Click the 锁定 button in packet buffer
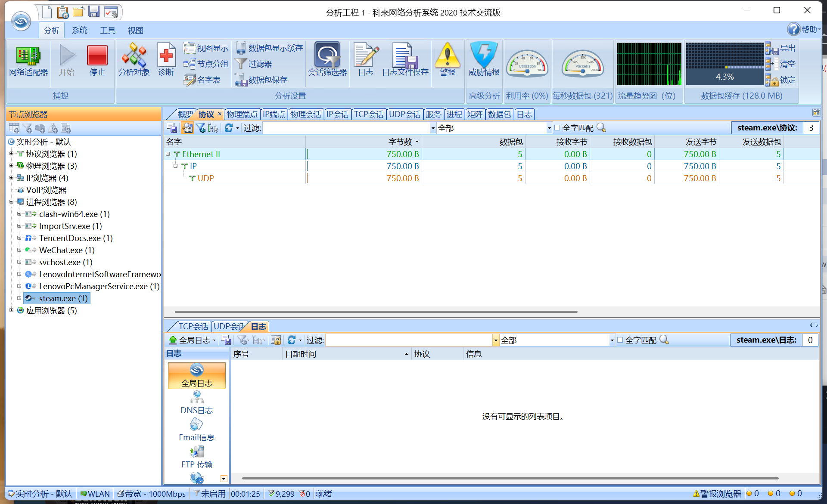 coord(787,80)
